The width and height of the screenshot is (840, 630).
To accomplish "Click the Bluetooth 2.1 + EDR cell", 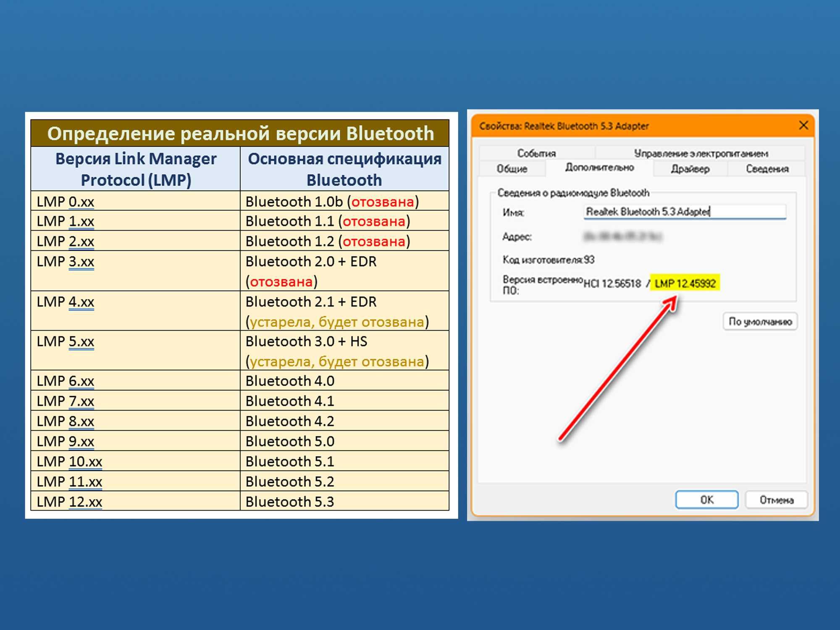I will 344,311.
